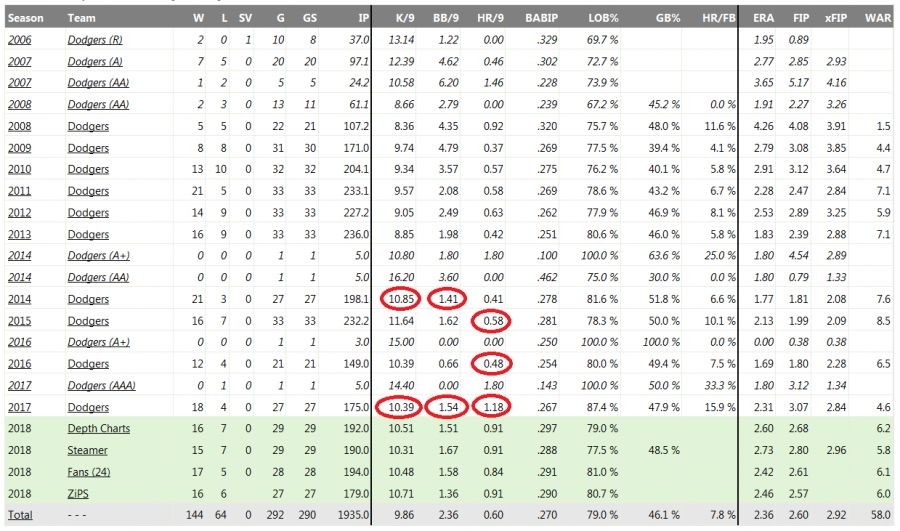Sort by the LOB% column header
This screenshot has width=900, height=531.
click(x=602, y=18)
